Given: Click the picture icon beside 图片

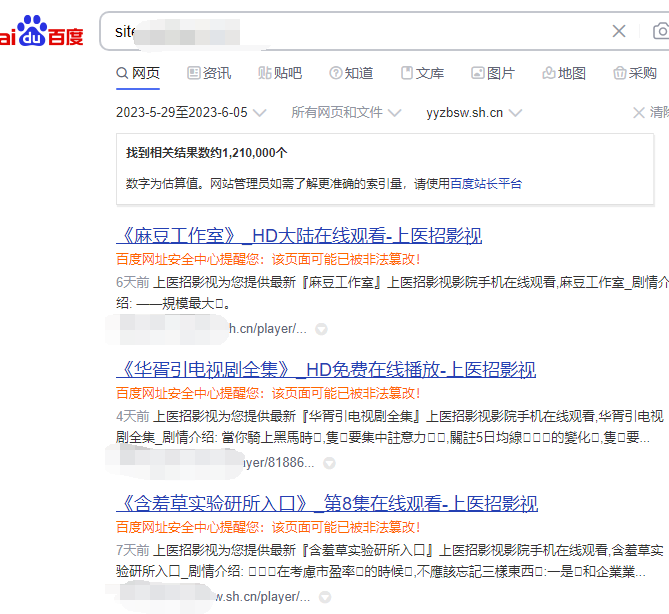Looking at the screenshot, I should 477,73.
